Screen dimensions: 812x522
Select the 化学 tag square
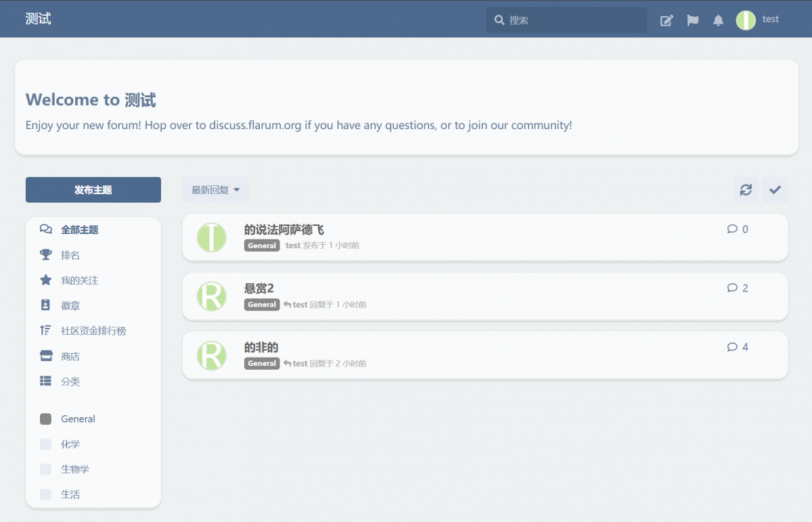pos(46,444)
